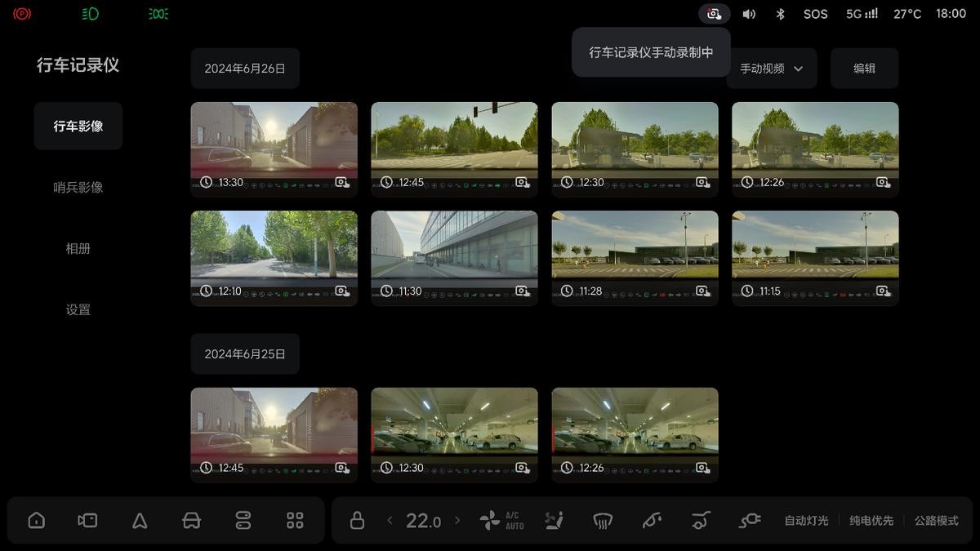
Task: Tap the Bluetooth icon in the status bar
Action: coord(780,14)
